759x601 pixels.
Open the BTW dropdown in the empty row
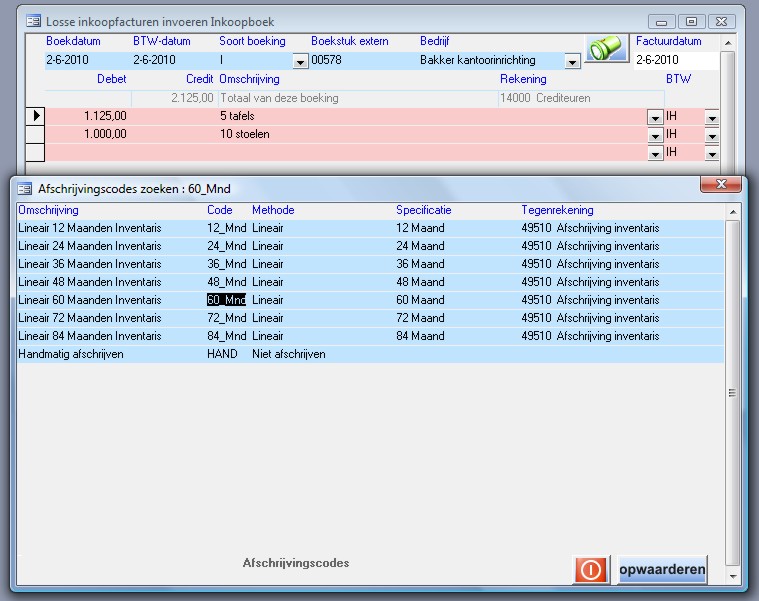[712, 154]
